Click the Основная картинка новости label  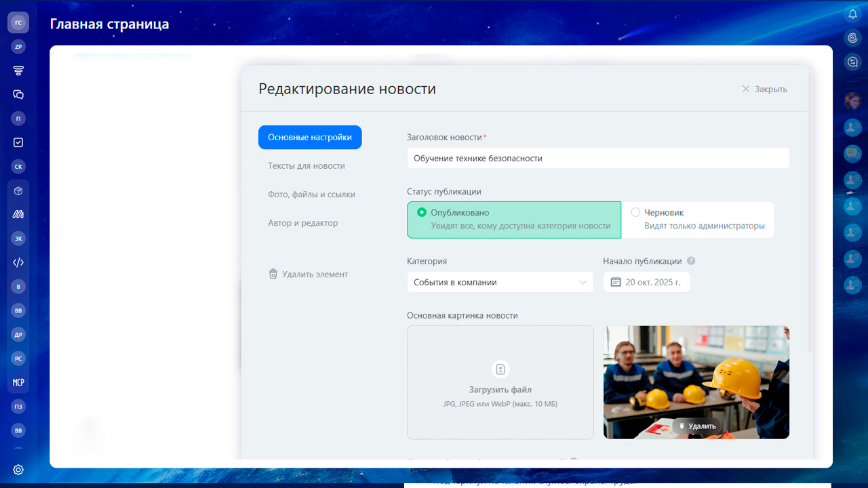[462, 315]
